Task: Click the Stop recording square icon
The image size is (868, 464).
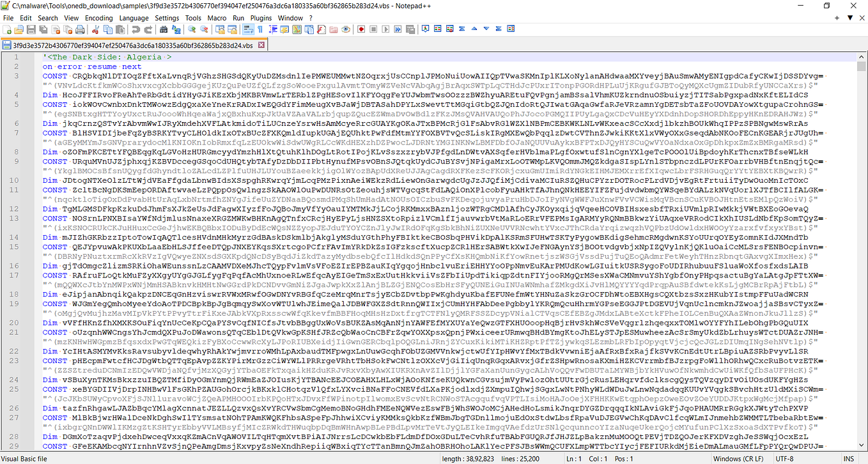Action: (373, 29)
